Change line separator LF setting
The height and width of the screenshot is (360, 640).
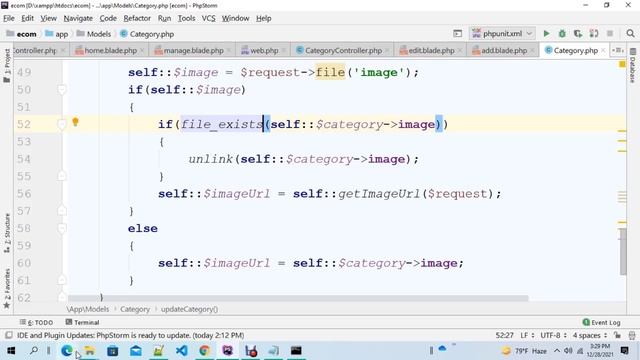click(x=527, y=335)
